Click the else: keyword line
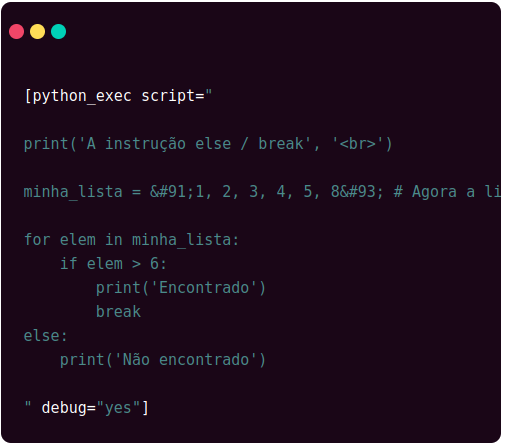The height and width of the screenshot is (444, 505). 45,336
